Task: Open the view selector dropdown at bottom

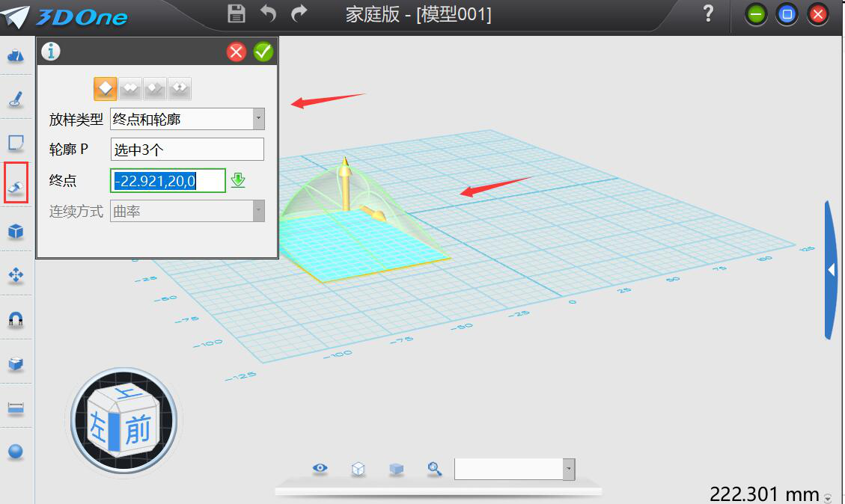Action: 567,469
